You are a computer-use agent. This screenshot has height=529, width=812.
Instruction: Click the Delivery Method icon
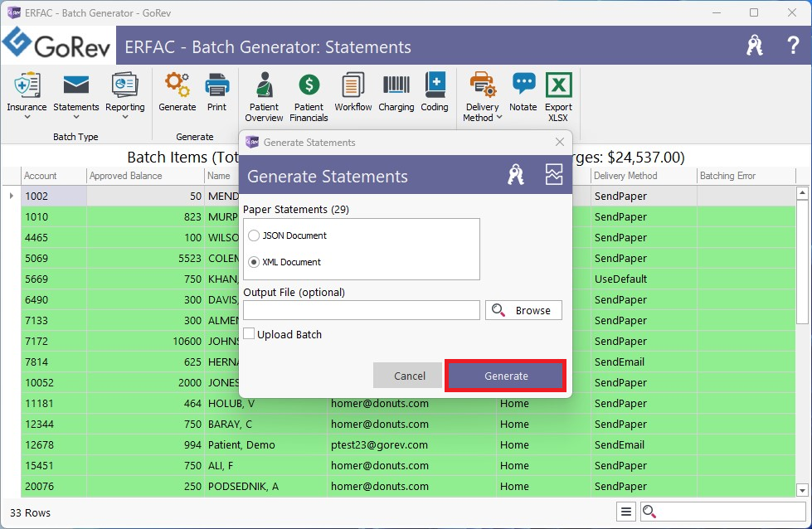483,85
